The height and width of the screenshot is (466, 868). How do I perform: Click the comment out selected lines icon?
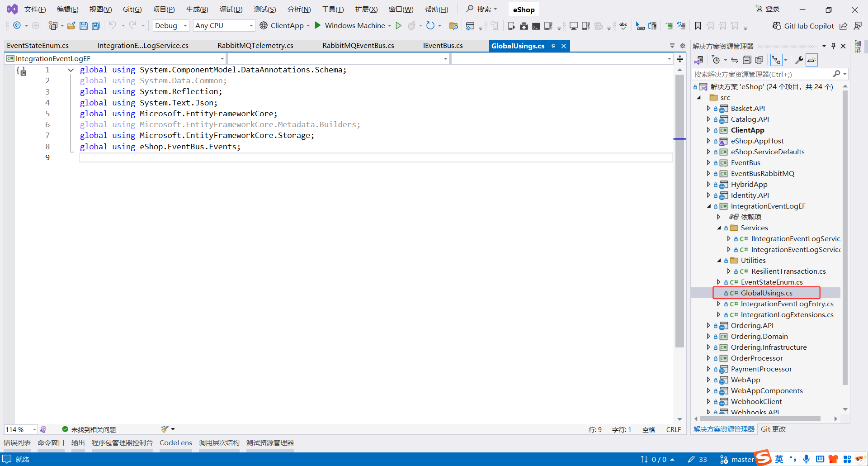(669, 26)
